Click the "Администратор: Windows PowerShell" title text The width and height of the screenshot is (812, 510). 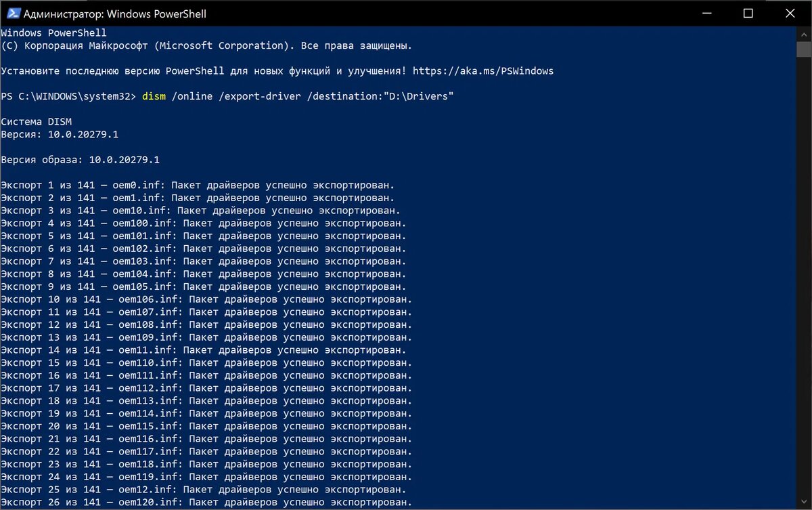tap(115, 14)
